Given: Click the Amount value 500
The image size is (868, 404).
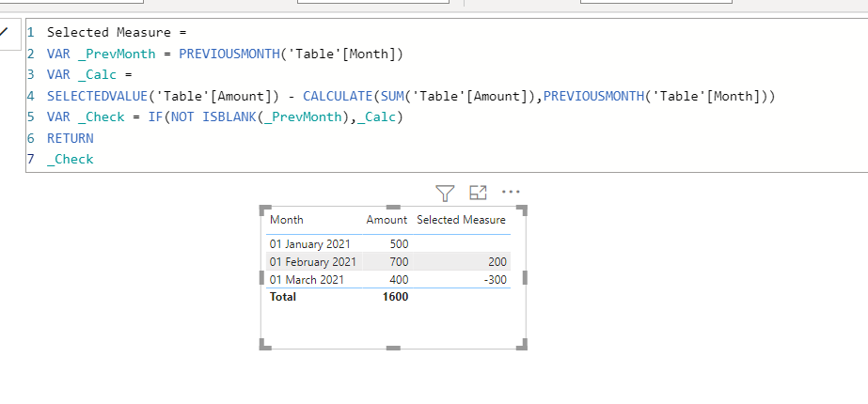Looking at the screenshot, I should [x=399, y=244].
